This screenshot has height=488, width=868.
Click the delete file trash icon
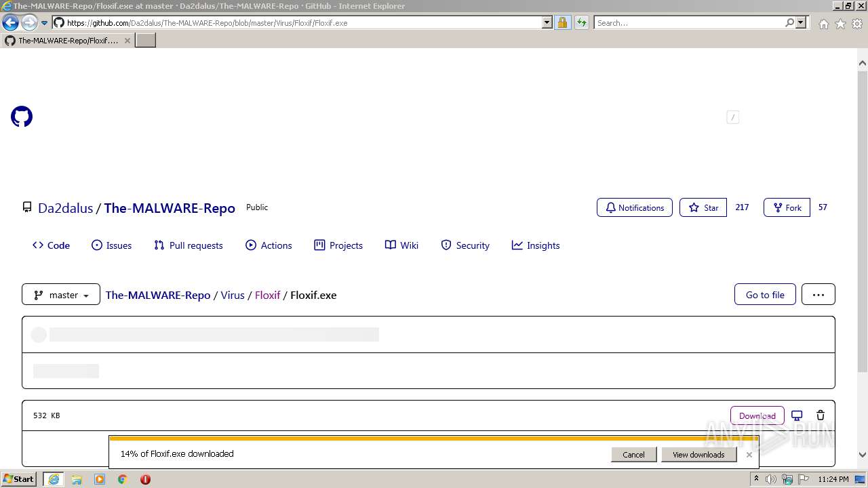821,415
